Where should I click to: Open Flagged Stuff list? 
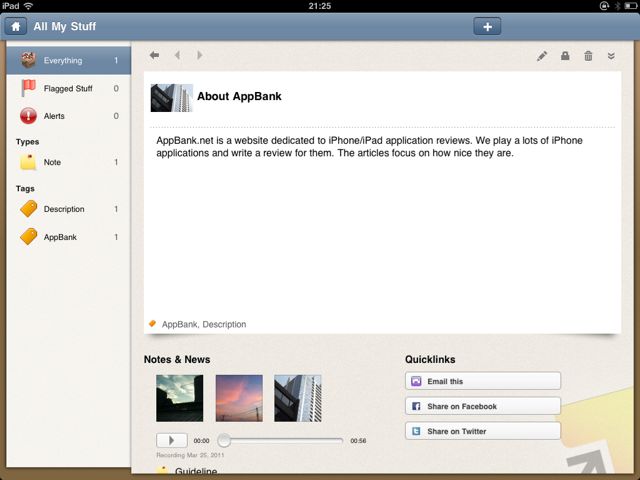click(x=69, y=88)
